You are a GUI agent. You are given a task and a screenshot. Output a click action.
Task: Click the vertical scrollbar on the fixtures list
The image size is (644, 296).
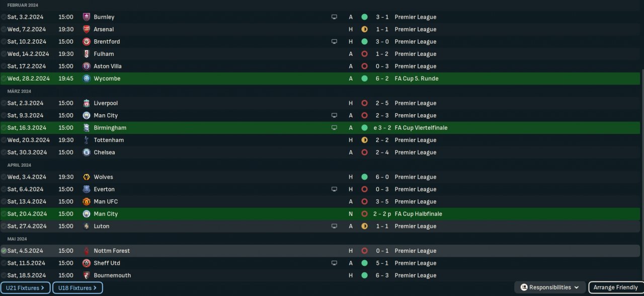pyautogui.click(x=641, y=151)
